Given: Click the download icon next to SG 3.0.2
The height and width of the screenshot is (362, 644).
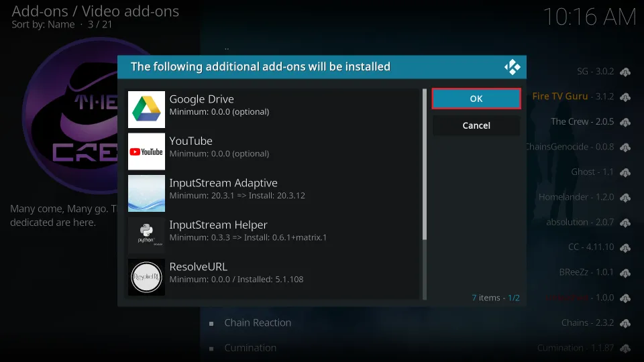Looking at the screenshot, I should coord(625,72).
